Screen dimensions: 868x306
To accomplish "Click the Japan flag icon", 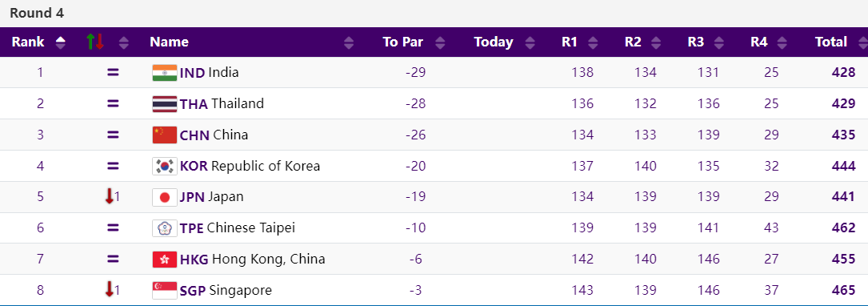I will click(165, 197).
